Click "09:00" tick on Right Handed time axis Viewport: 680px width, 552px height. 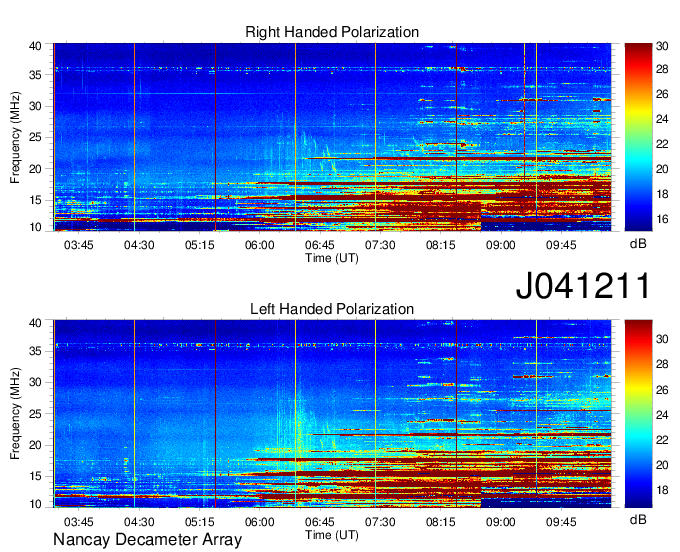click(500, 245)
